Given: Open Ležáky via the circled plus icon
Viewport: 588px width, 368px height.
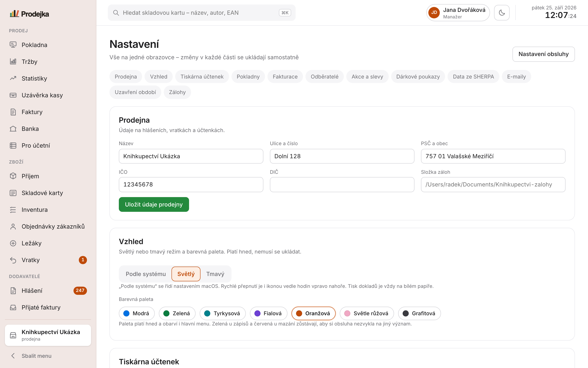Looking at the screenshot, I should (x=13, y=243).
